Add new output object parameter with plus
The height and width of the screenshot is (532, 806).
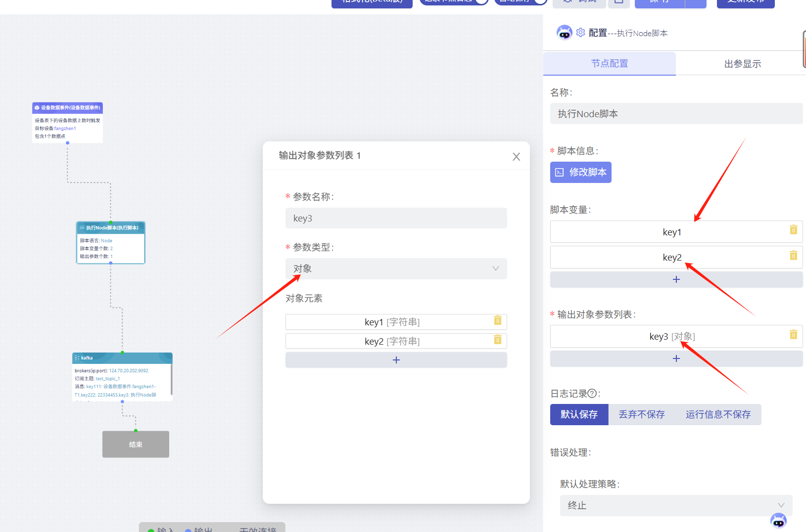(676, 358)
